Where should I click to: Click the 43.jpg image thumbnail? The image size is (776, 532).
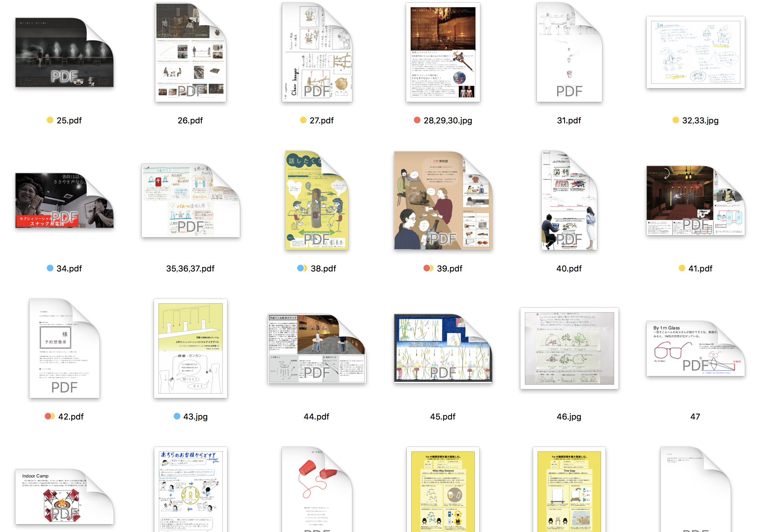click(x=190, y=348)
